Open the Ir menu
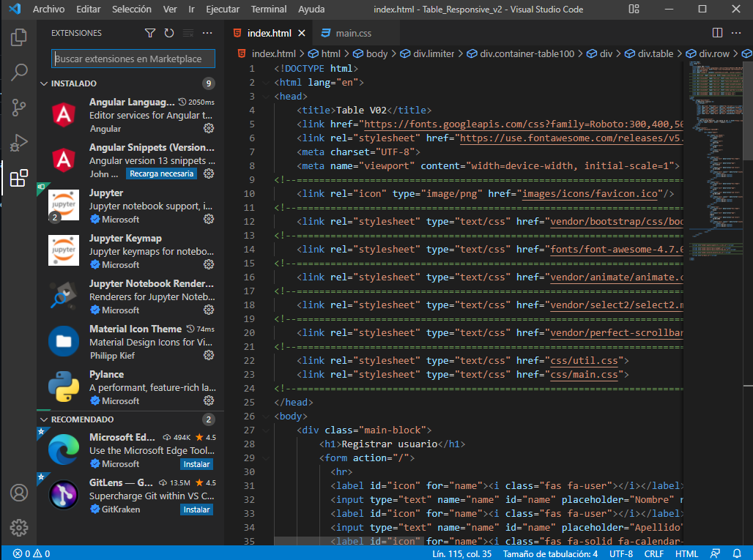This screenshot has width=753, height=560. tap(191, 9)
